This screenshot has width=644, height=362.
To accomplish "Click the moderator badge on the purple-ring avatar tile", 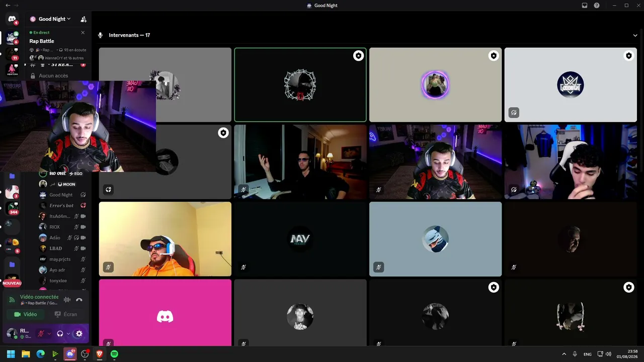I will (494, 56).
